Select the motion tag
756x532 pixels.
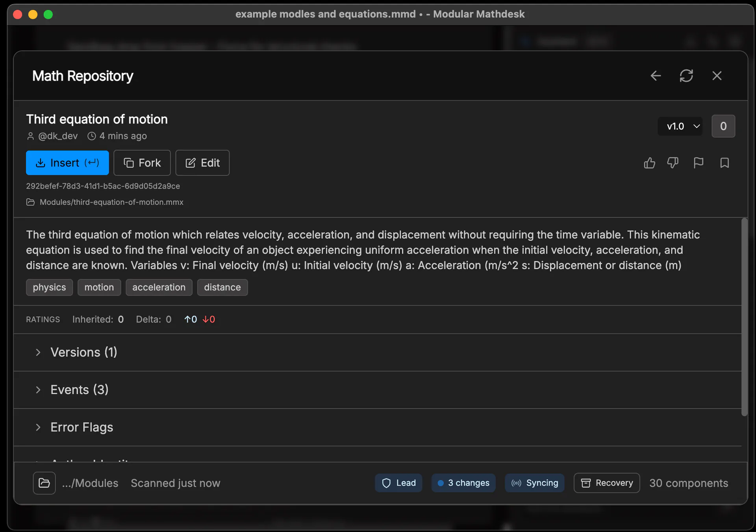pos(99,287)
